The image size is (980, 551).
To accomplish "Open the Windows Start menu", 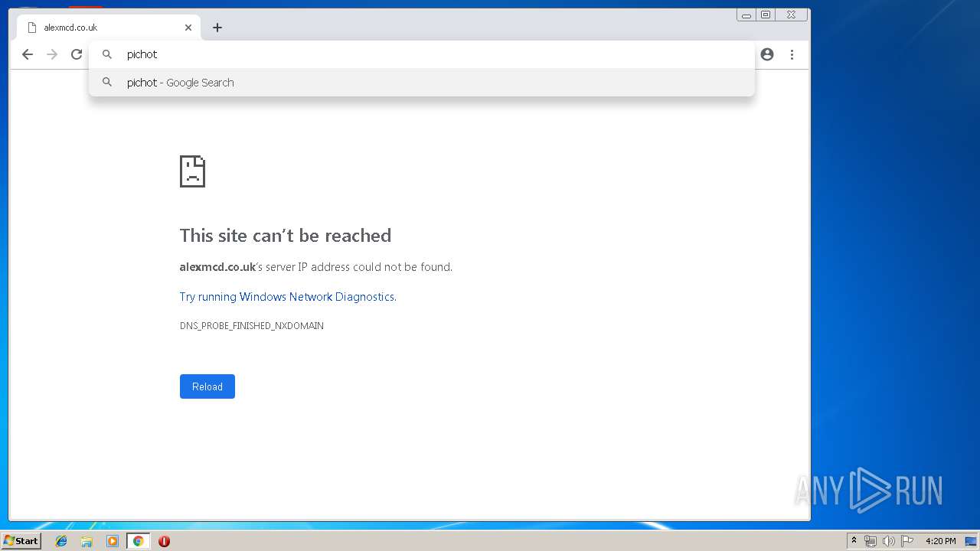I will [x=21, y=541].
